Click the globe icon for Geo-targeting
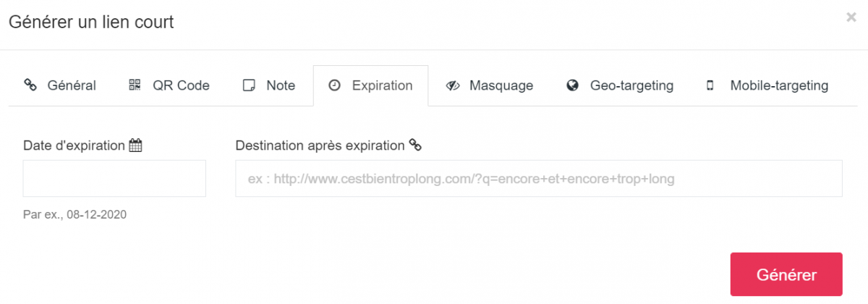The image size is (868, 304). [573, 85]
